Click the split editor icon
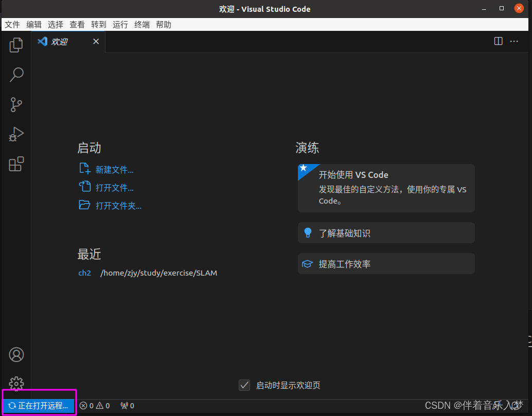This screenshot has width=532, height=416. pyautogui.click(x=498, y=41)
